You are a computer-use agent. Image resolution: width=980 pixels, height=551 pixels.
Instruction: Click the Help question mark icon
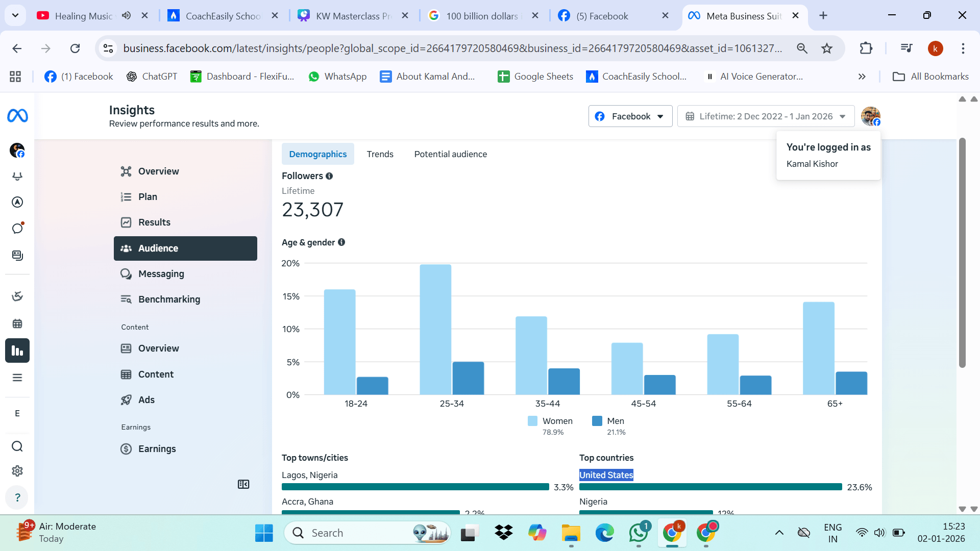click(x=17, y=497)
